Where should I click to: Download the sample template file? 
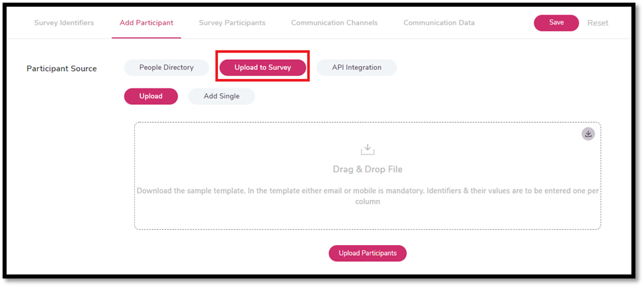[588, 134]
